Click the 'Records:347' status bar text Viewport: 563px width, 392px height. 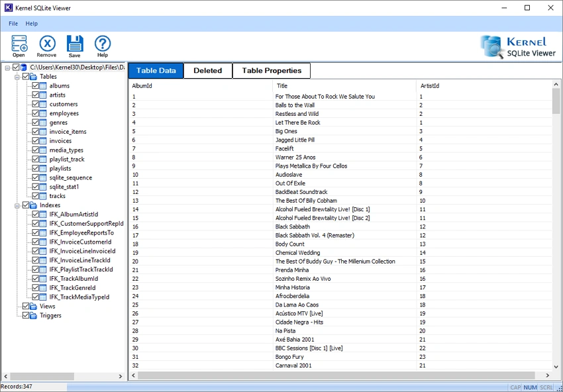coord(16,387)
